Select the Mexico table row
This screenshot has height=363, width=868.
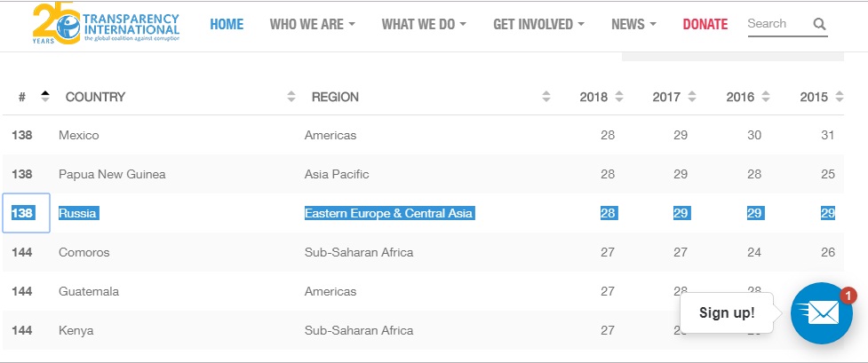click(355, 136)
